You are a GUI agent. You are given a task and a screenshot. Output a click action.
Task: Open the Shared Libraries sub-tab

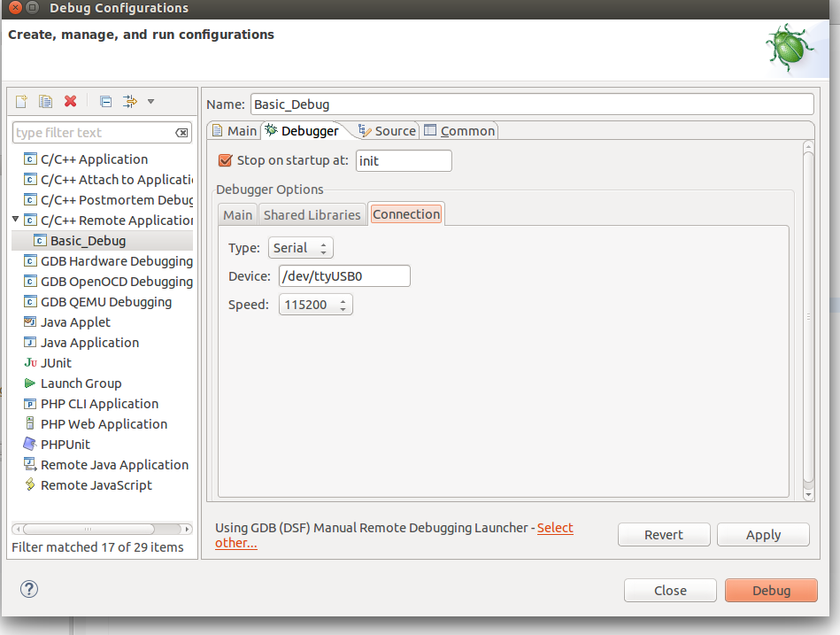pyautogui.click(x=312, y=215)
